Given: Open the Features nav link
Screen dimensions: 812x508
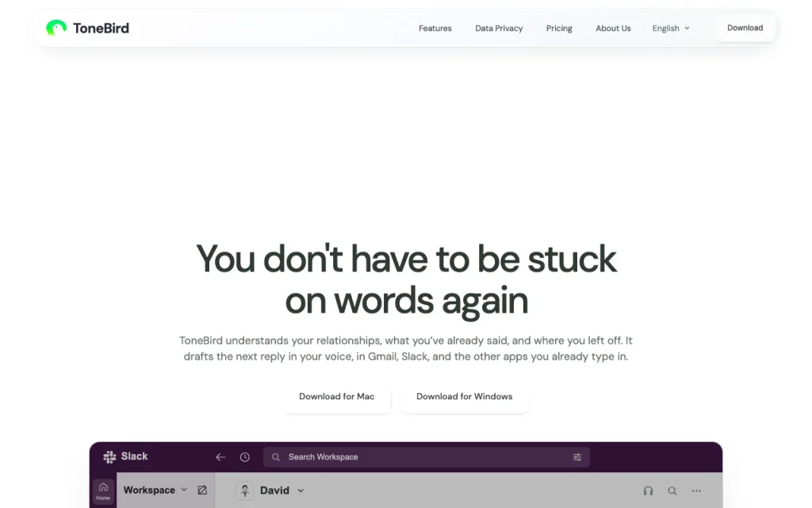Looking at the screenshot, I should pos(435,28).
